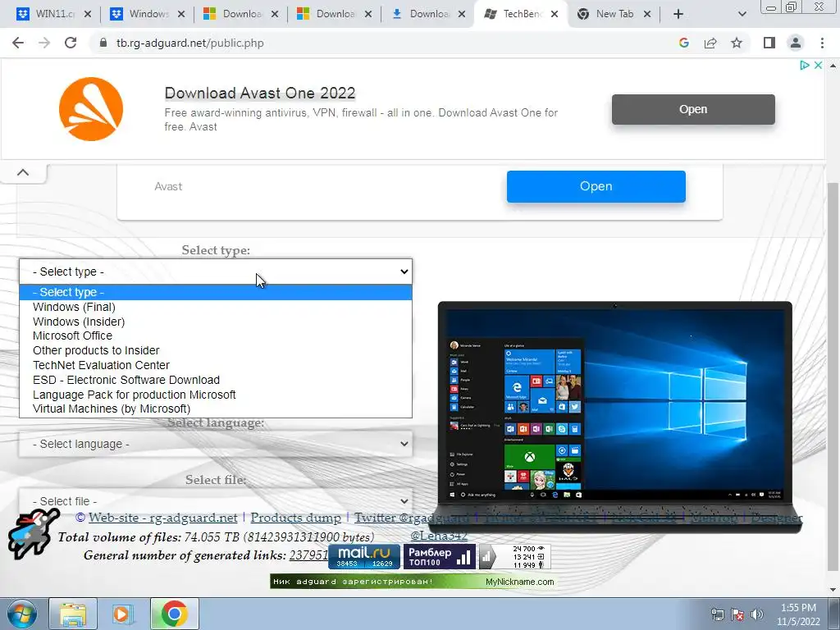The height and width of the screenshot is (630, 840).
Task: Close the WIN11 tab
Action: (x=88, y=14)
